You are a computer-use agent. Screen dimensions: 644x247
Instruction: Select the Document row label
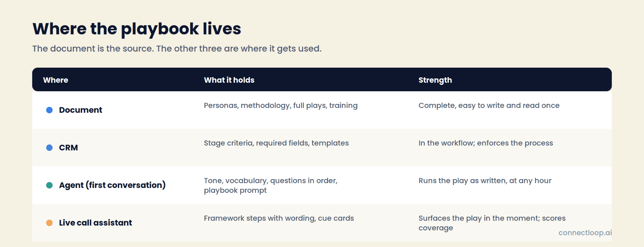click(80, 110)
